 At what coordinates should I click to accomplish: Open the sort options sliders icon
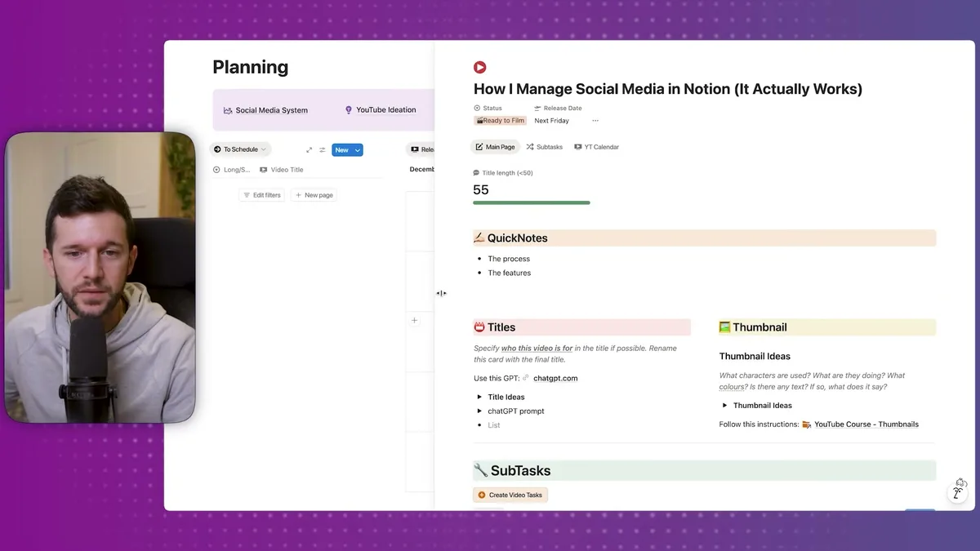pos(322,149)
